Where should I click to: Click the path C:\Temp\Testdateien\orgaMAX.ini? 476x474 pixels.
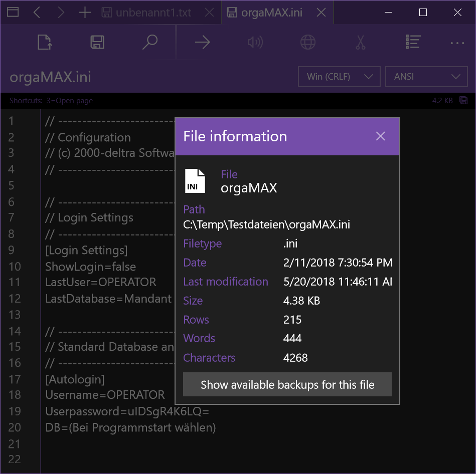[266, 224]
